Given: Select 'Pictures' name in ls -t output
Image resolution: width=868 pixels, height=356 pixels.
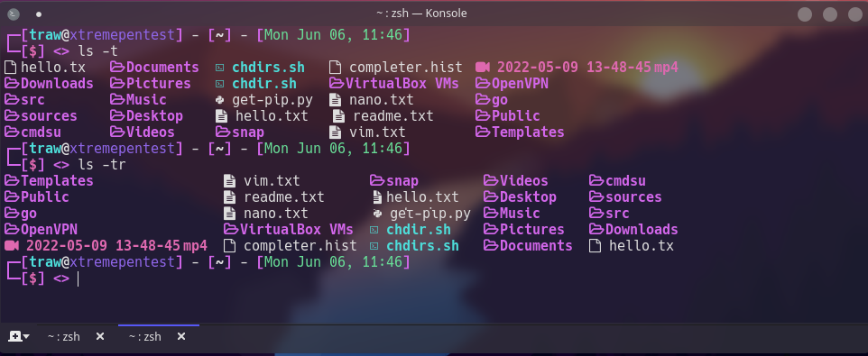Looking at the screenshot, I should [x=158, y=84].
